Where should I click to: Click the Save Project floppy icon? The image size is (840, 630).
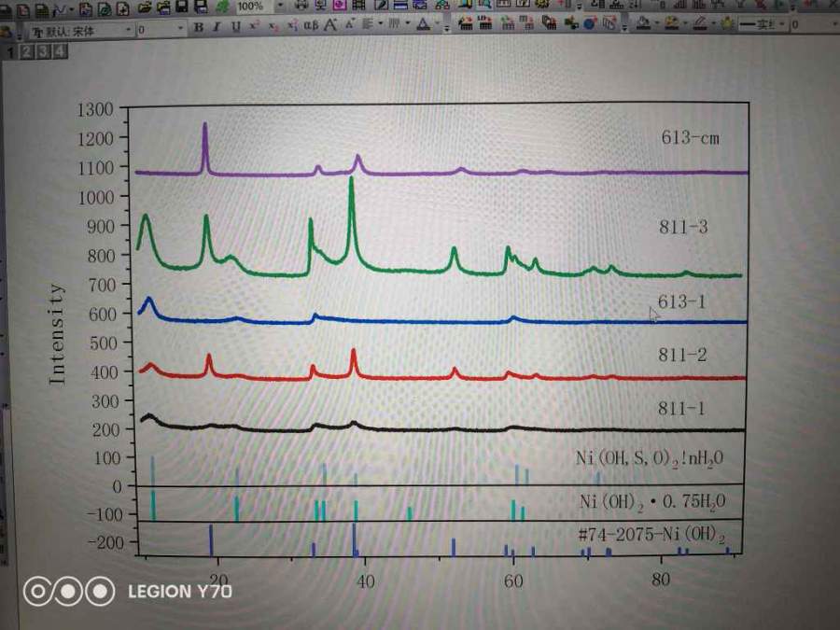click(182, 7)
